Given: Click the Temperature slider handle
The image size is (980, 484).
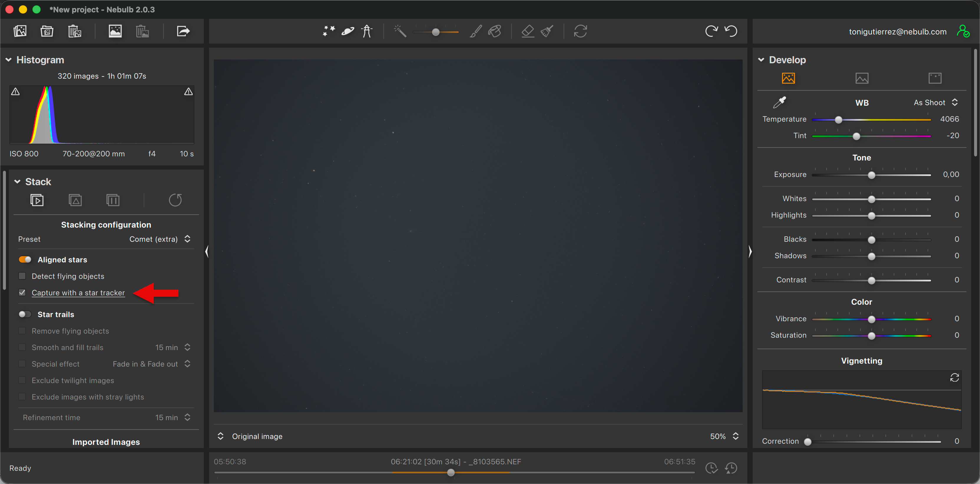Looking at the screenshot, I should (x=838, y=120).
